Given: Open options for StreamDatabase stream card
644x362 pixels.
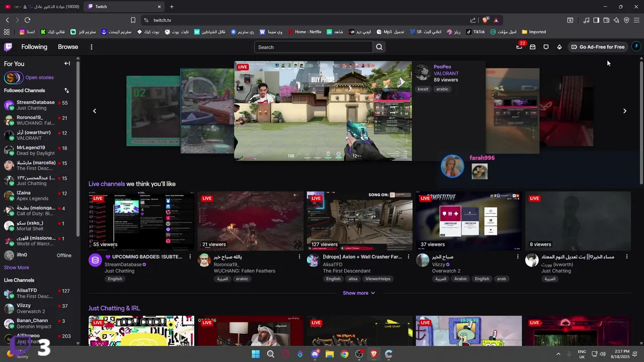Looking at the screenshot, I should (190, 256).
